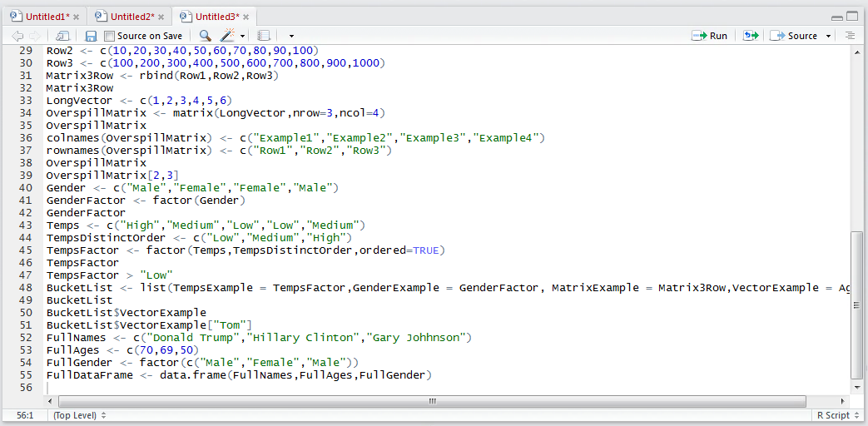Image resolution: width=868 pixels, height=426 pixels.
Task: Click FullAges <- c(70,69,50) line
Action: click(x=122, y=350)
